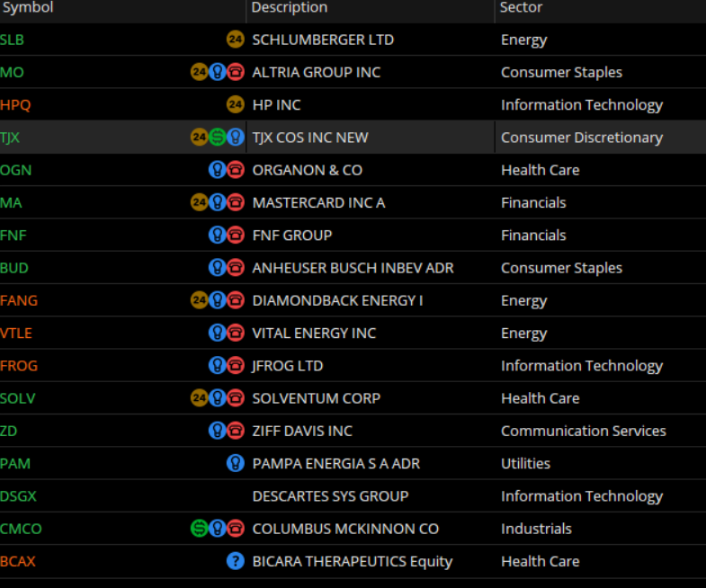Viewport: 706px width, 588px height.
Task: Open the DSGX ticker symbol
Action: tap(19, 496)
